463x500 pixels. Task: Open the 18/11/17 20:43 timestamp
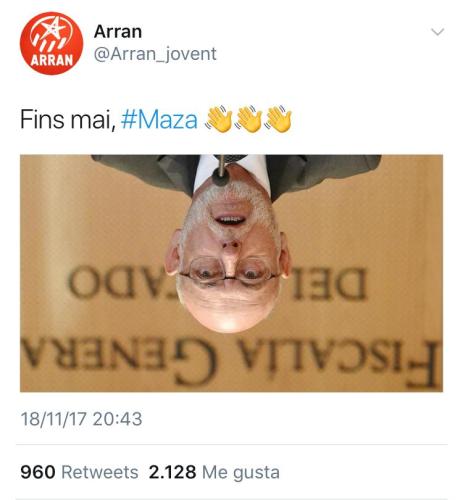tap(81, 419)
